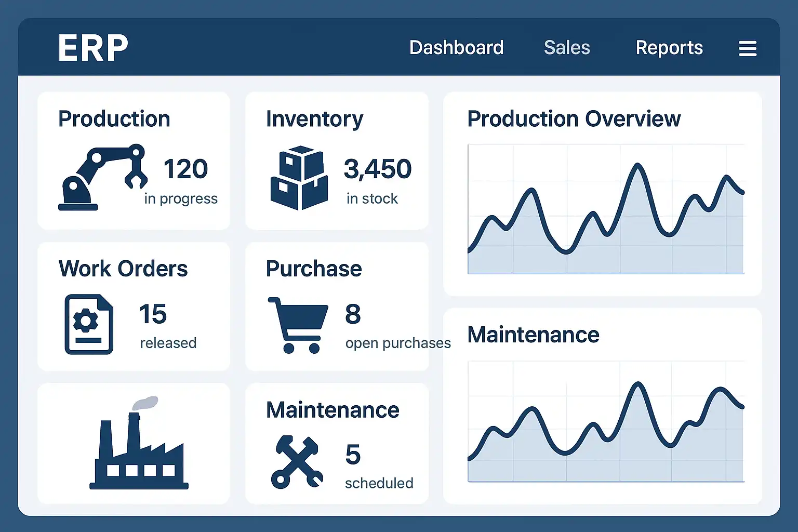Click the Work Orders document gear icon
The width and height of the screenshot is (798, 532).
click(89, 324)
